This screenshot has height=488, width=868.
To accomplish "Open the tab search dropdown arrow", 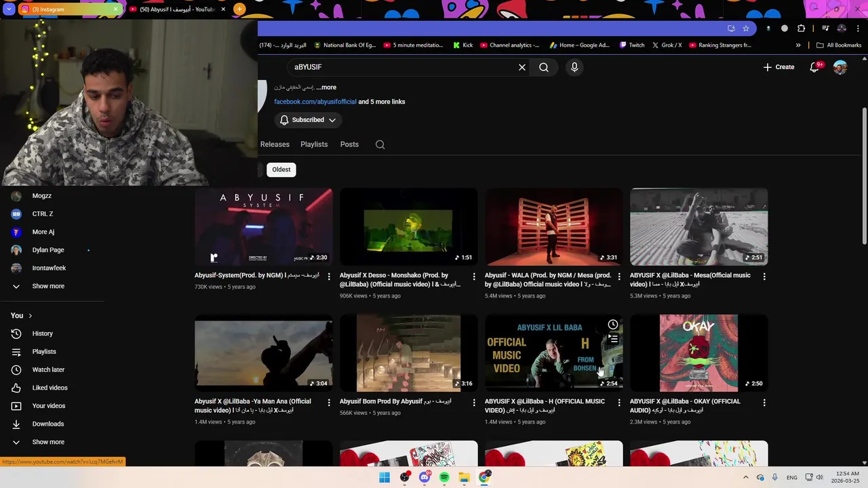I will point(9,9).
